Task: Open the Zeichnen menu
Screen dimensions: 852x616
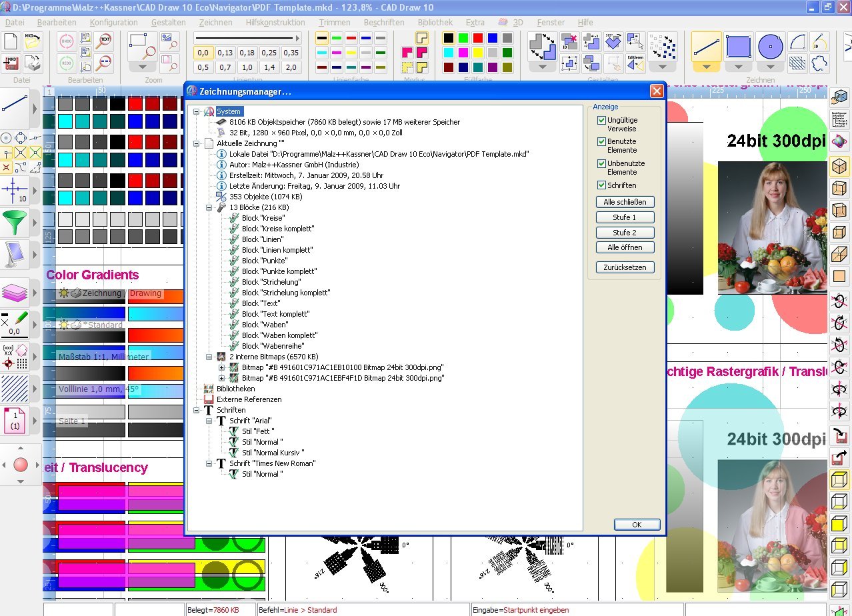Action: point(215,22)
